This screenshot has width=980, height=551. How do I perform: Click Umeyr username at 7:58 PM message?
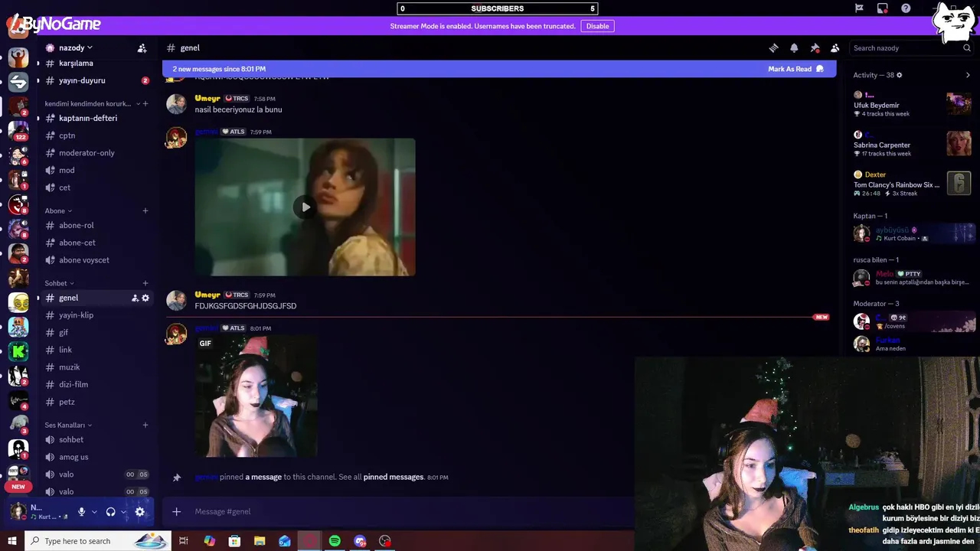[207, 99]
